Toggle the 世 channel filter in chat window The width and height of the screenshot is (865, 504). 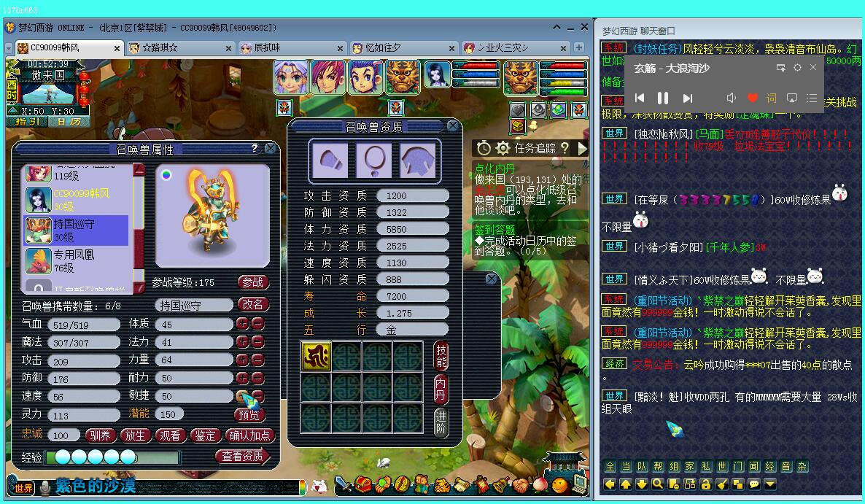(x=721, y=467)
